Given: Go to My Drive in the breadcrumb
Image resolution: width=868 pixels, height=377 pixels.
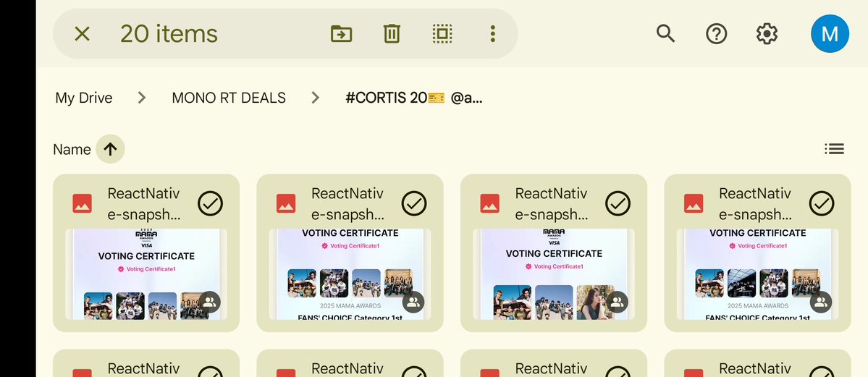Looking at the screenshot, I should (83, 98).
